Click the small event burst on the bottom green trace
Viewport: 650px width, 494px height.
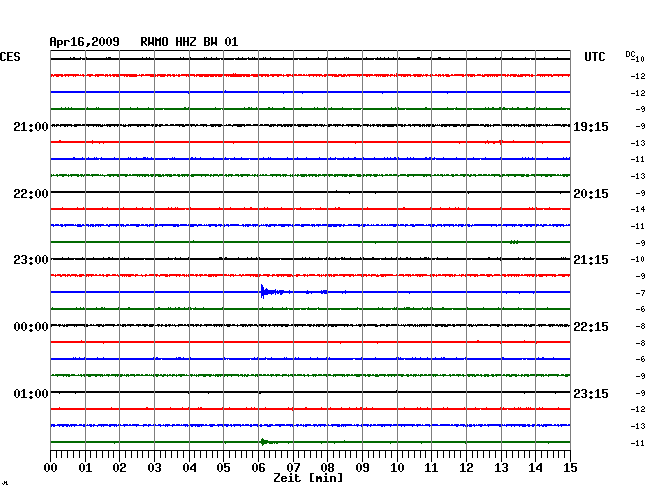tap(267, 442)
